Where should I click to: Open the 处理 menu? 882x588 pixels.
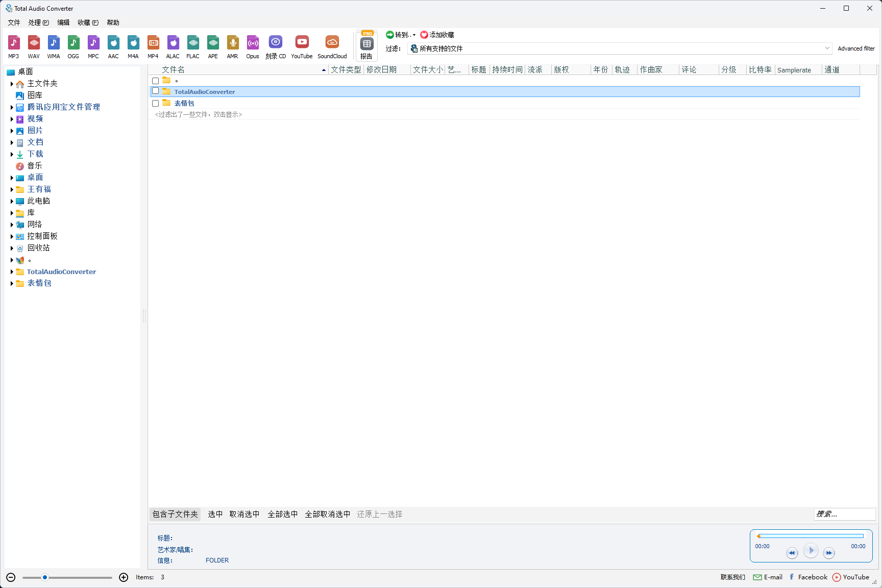pyautogui.click(x=39, y=22)
